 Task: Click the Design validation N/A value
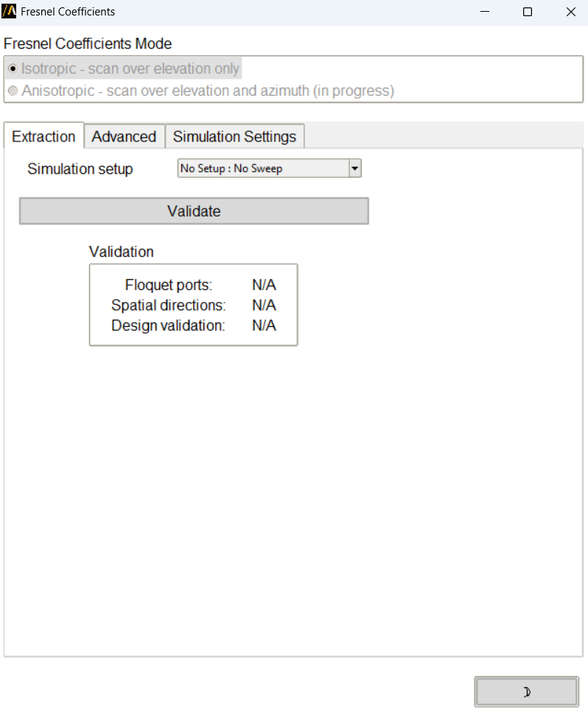pos(264,326)
